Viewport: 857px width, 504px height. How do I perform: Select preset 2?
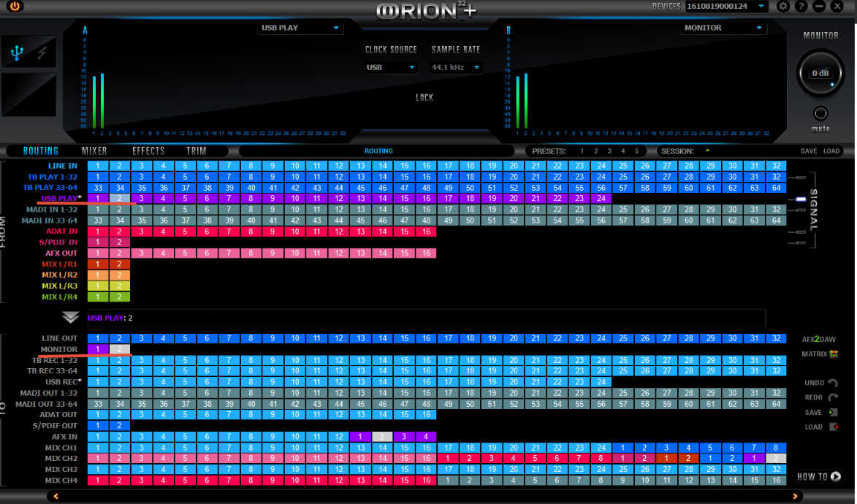(595, 151)
